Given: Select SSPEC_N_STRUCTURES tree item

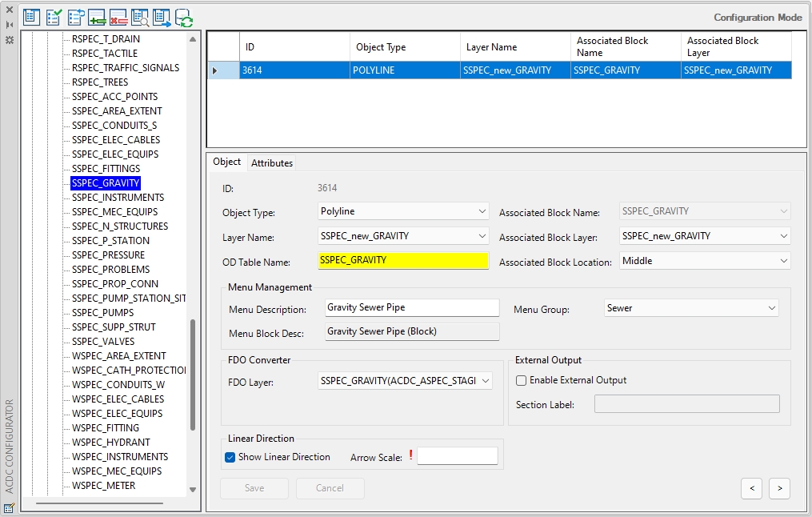Looking at the screenshot, I should tap(120, 226).
